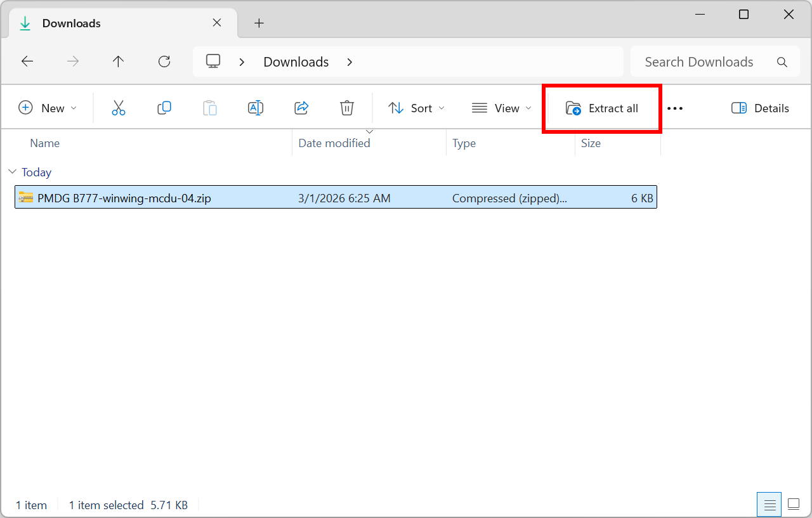Screen dimensions: 812x518
Task: Open the View options dropdown
Action: [501, 108]
